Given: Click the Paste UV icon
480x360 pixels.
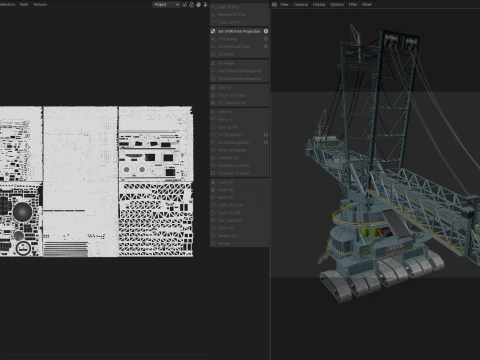Looking at the screenshot, I should [213, 190].
